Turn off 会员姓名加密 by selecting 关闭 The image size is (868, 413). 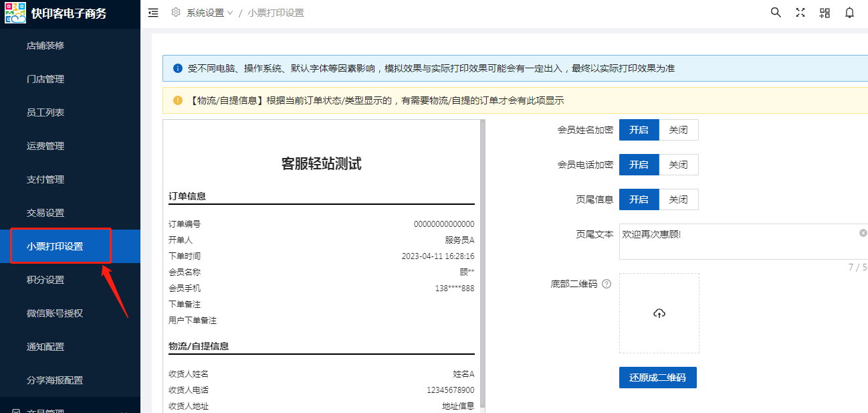(x=678, y=130)
